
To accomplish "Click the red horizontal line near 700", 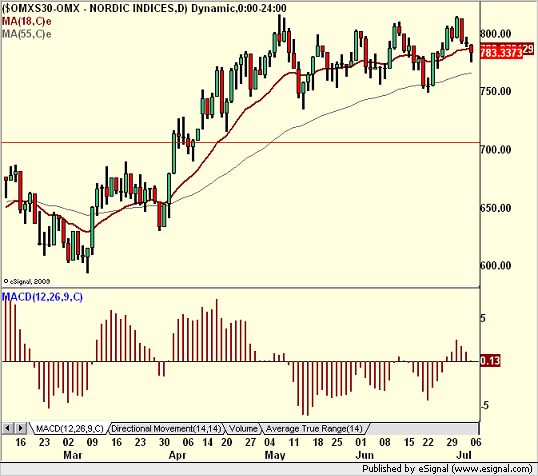I will (x=240, y=142).
